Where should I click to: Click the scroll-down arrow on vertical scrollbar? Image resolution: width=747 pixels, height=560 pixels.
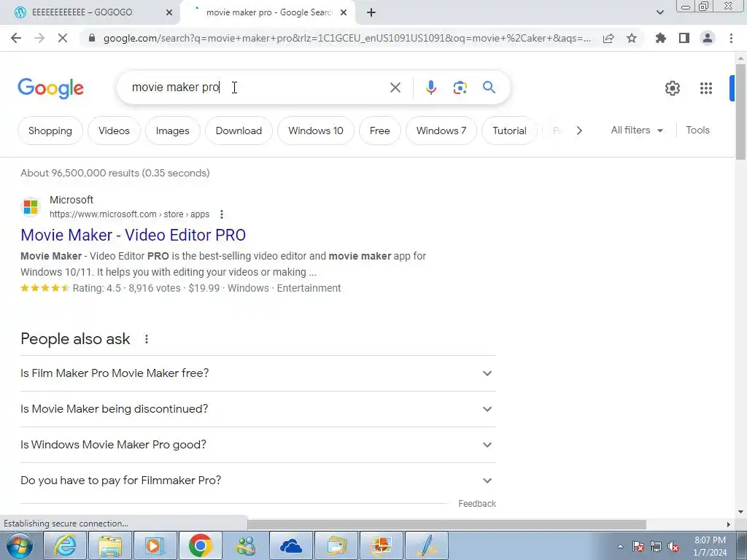point(740,512)
